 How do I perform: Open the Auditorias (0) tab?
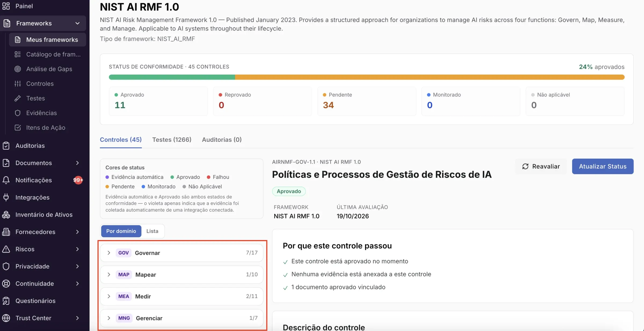coord(222,140)
